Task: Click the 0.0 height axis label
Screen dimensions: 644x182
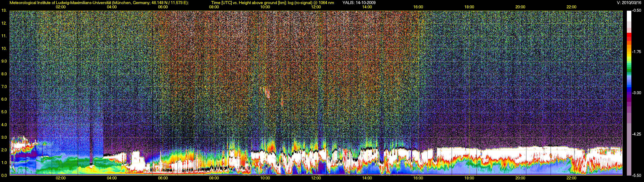Action: tap(4, 175)
